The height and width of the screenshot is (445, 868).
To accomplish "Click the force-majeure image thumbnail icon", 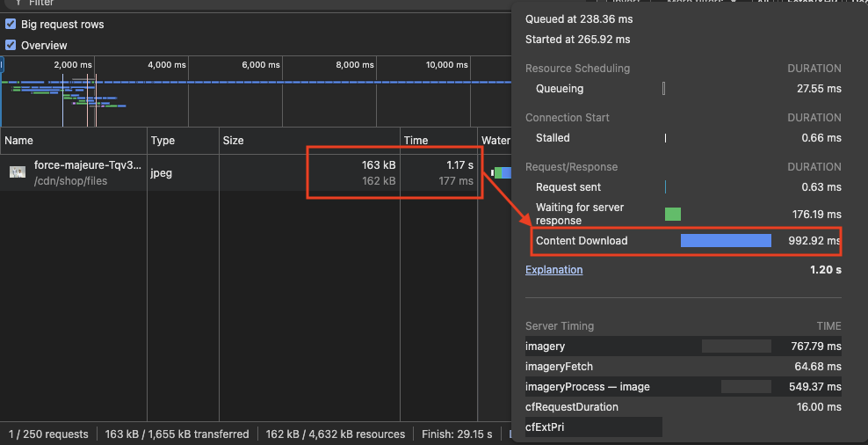I will [x=18, y=172].
